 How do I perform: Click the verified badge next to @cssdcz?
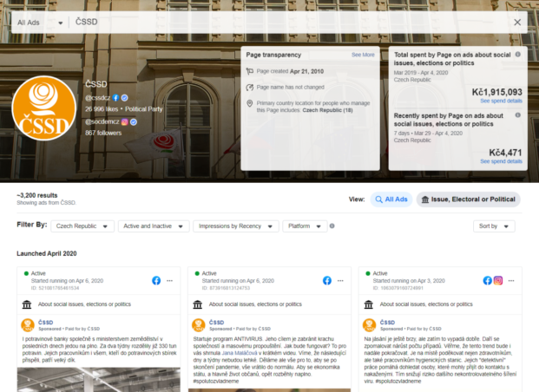124,98
